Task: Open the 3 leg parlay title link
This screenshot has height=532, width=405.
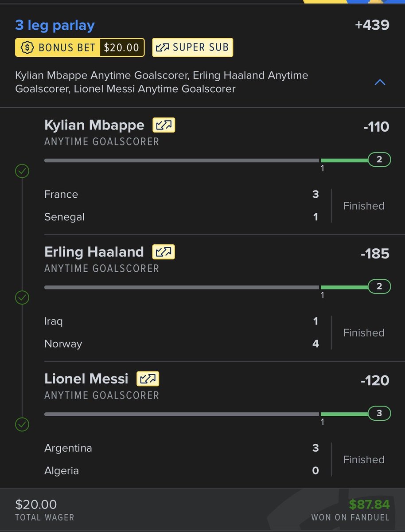Action: pyautogui.click(x=55, y=25)
